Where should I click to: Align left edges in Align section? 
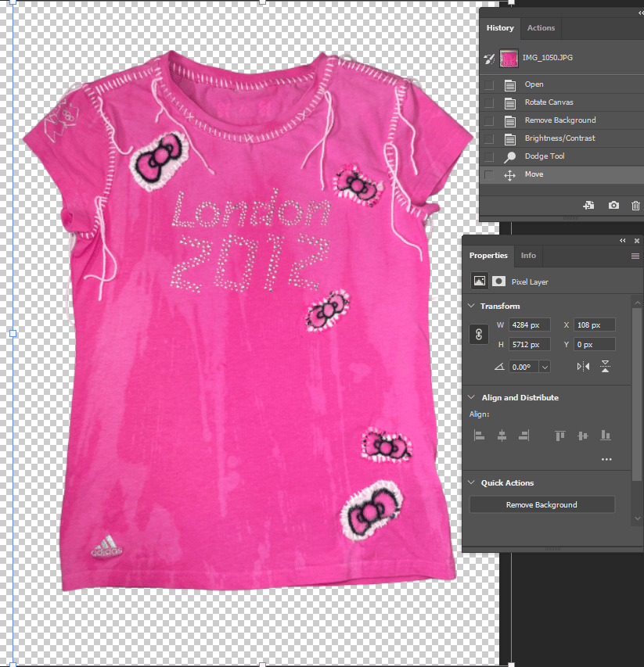pos(479,436)
